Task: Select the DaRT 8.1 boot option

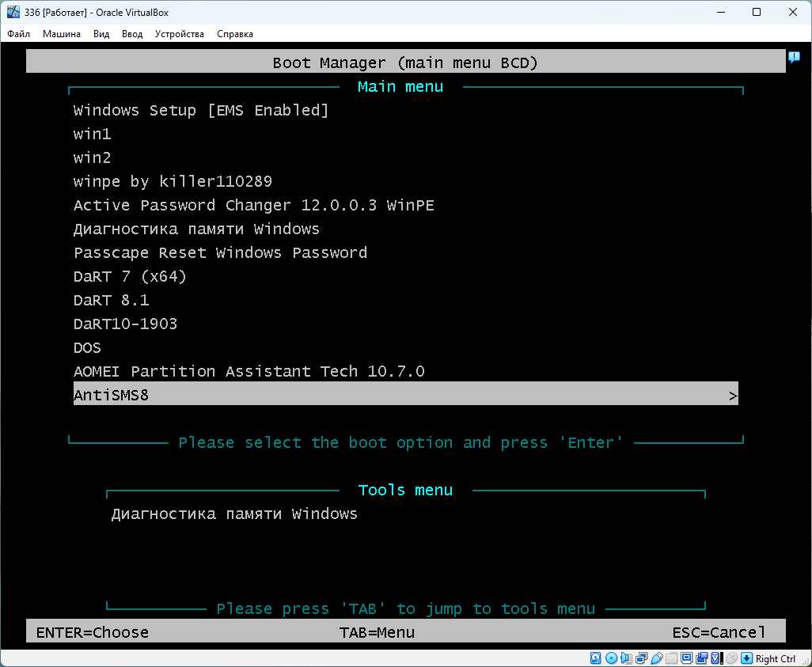Action: 112,301
